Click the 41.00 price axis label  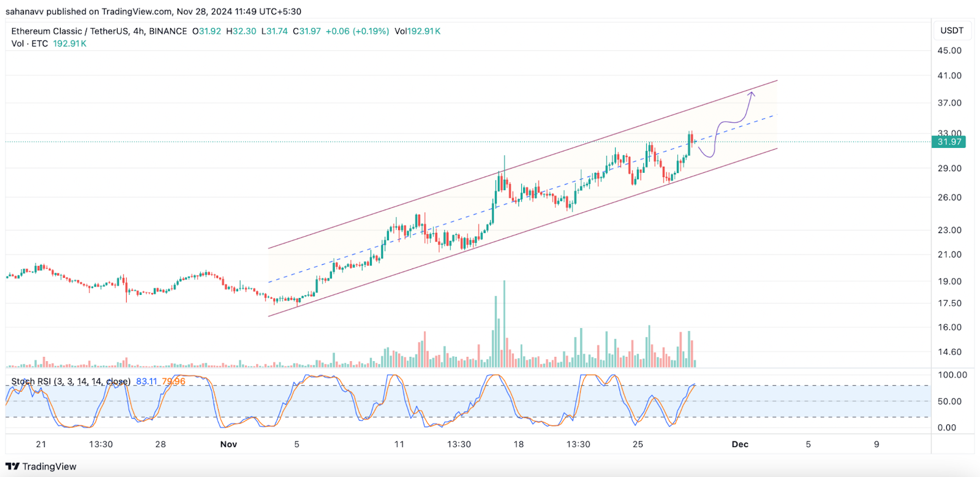(x=949, y=75)
